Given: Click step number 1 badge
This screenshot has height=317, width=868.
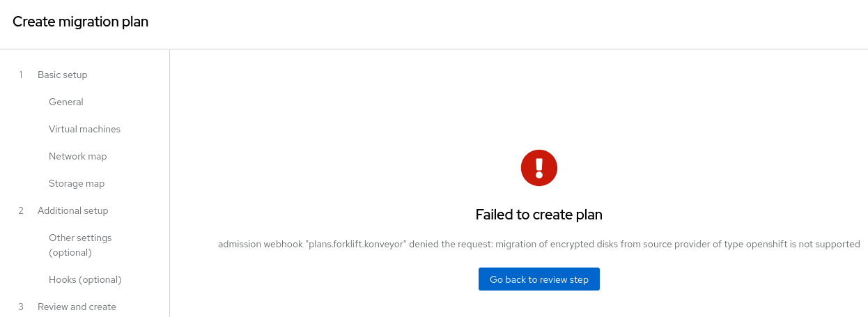Looking at the screenshot, I should click(x=21, y=75).
